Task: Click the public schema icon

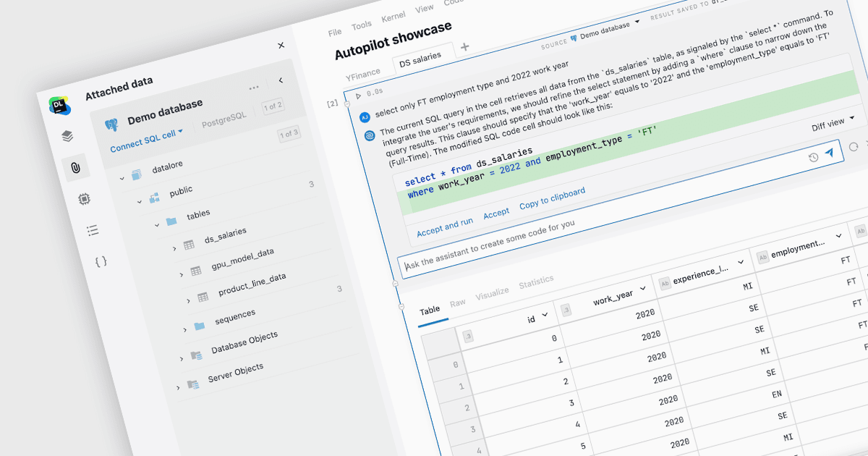Action: click(154, 197)
